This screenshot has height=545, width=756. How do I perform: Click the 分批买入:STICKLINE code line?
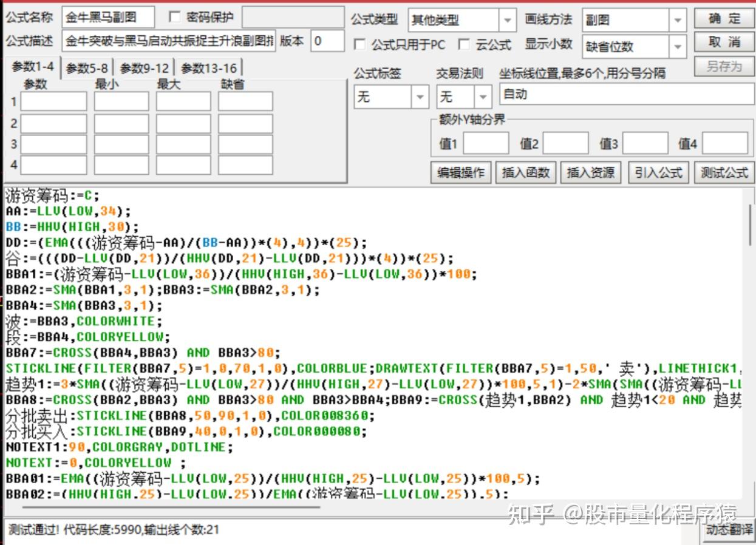(186, 432)
